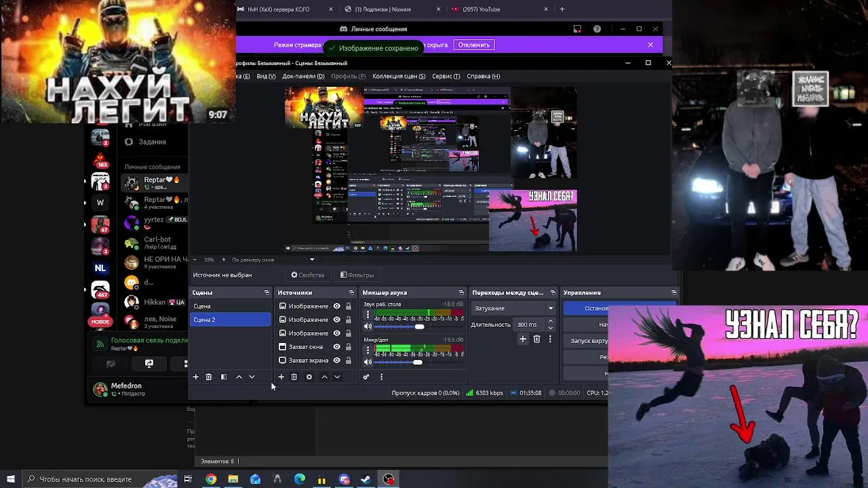Toggle visibility of Захват окна source
Image resolution: width=868 pixels, height=488 pixels.
336,347
